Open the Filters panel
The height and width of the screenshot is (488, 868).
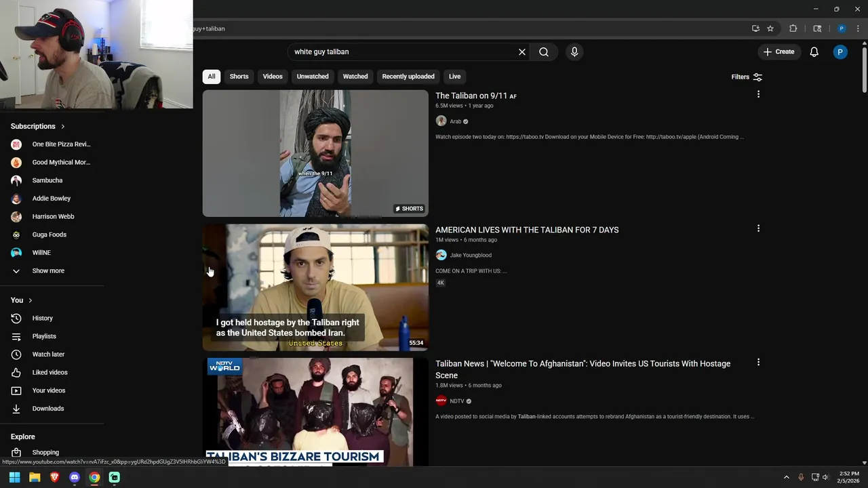click(747, 77)
